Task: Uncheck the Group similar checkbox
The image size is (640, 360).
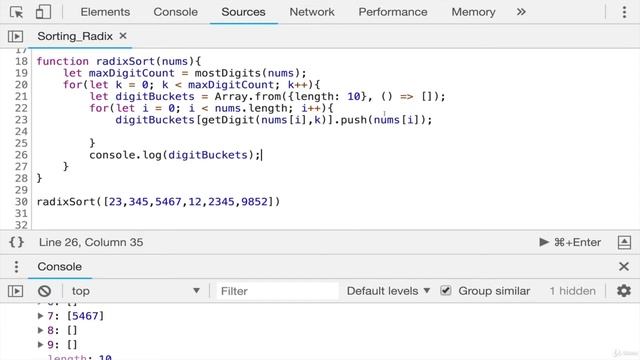Action: click(446, 291)
